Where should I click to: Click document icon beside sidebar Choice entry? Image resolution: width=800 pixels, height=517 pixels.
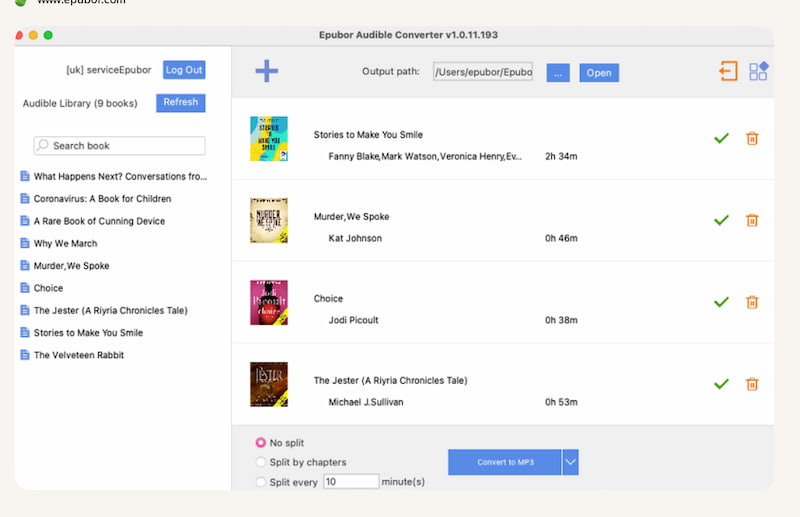(24, 288)
